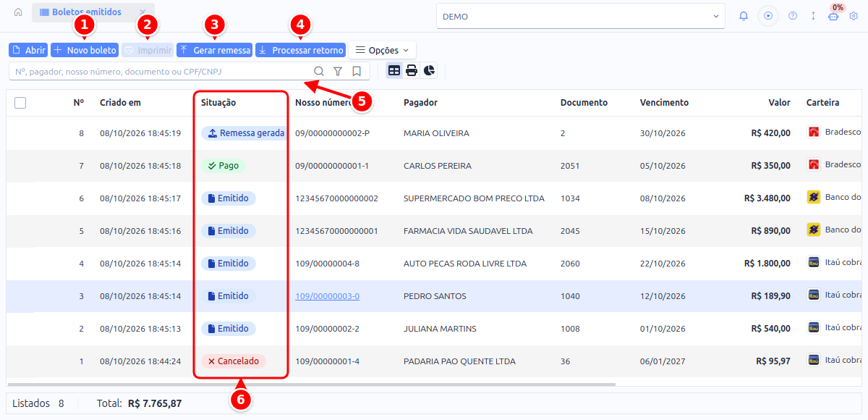Go to the home icon tab
The image size is (868, 420).
18,12
